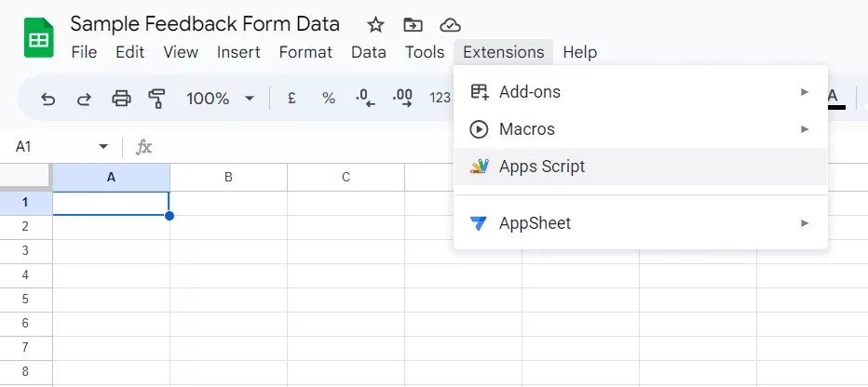Select column B header
This screenshot has height=387, width=868.
click(228, 178)
